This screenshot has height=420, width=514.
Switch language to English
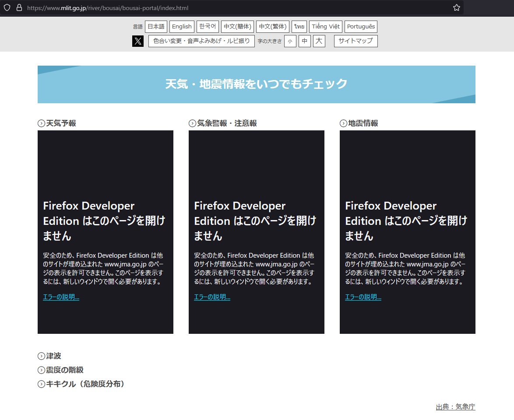182,27
